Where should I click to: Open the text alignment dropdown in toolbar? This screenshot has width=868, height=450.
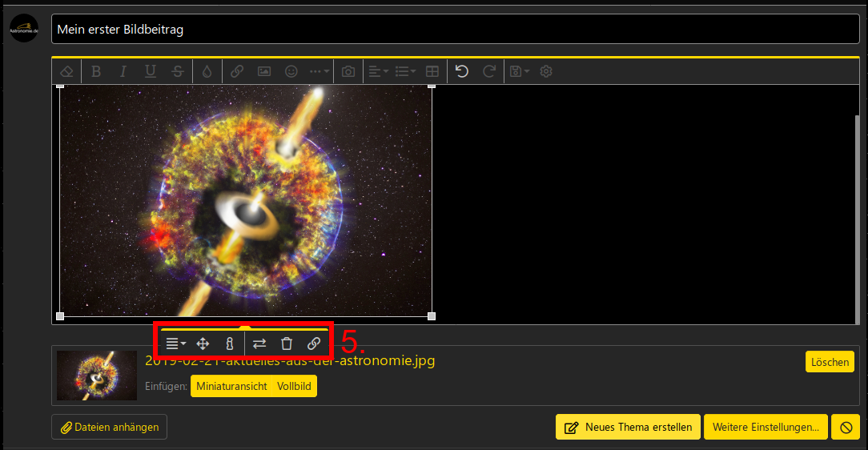tap(379, 71)
